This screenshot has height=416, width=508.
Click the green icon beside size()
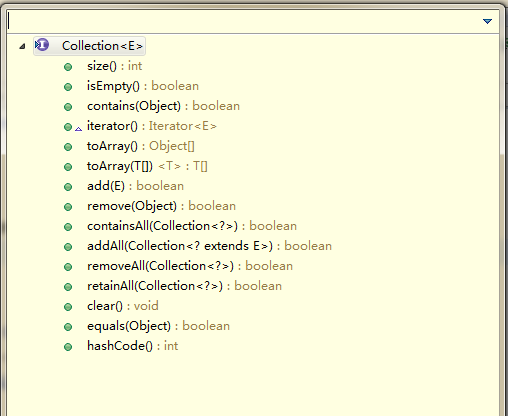click(x=68, y=67)
